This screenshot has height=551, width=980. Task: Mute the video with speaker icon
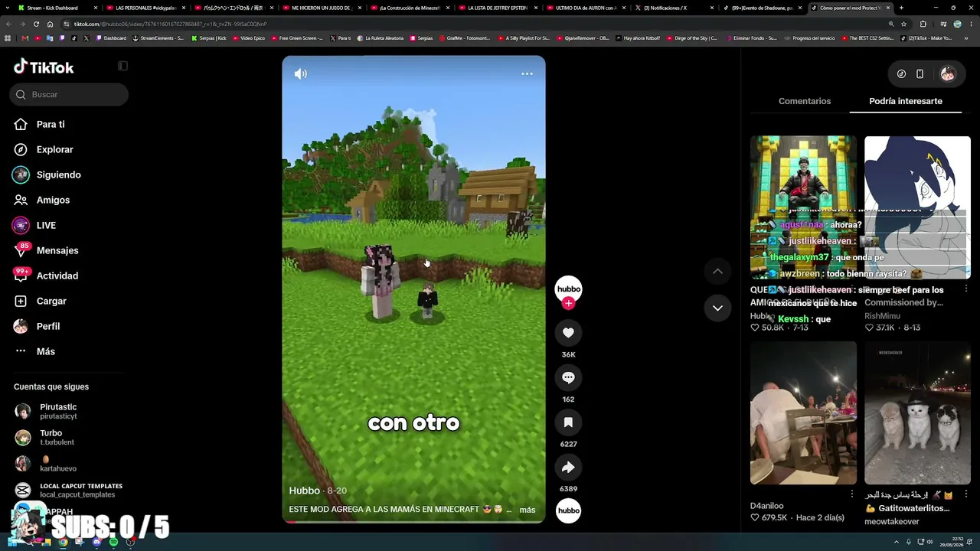click(301, 73)
